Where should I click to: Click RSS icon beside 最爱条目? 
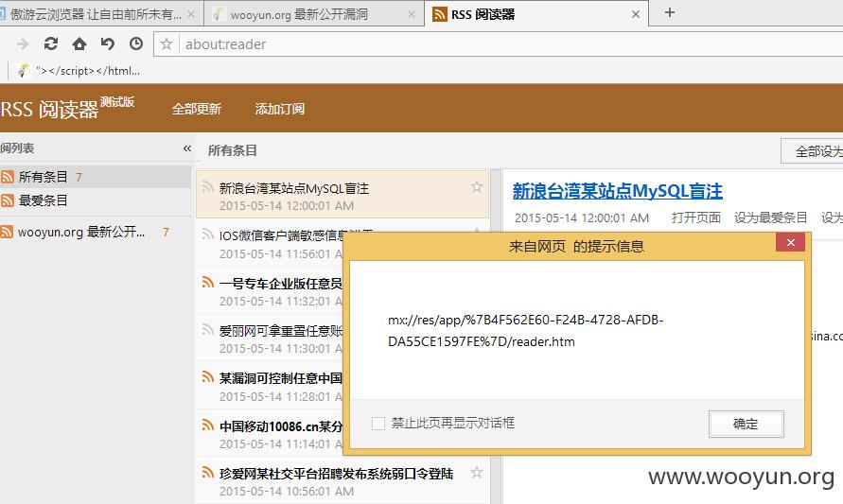[7, 200]
